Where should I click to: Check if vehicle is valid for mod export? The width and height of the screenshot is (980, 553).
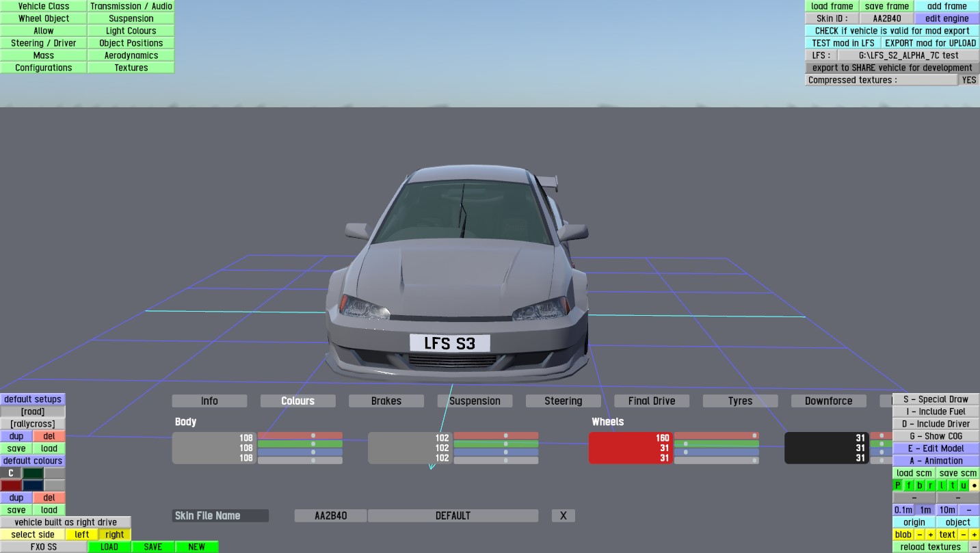click(x=892, y=31)
